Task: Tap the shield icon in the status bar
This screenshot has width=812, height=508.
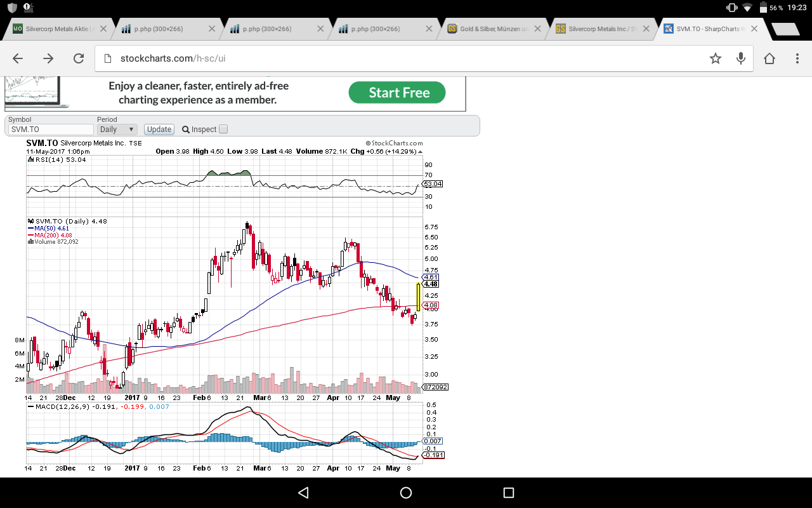Action: 11,8
